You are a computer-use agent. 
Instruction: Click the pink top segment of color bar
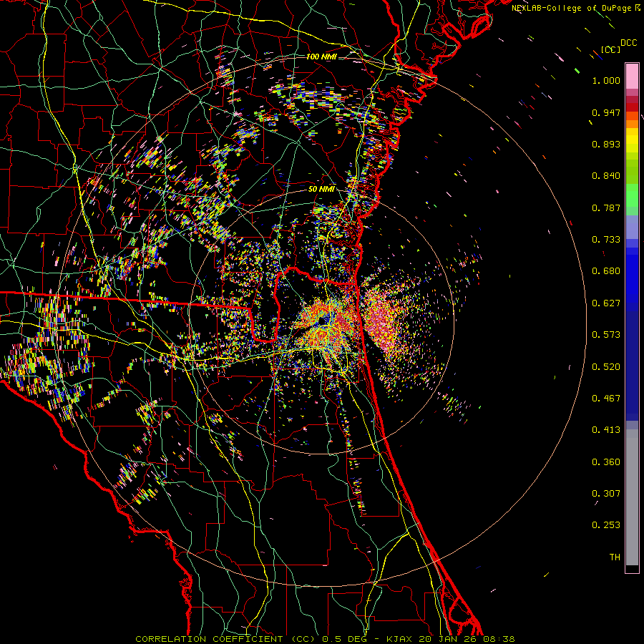[632, 76]
